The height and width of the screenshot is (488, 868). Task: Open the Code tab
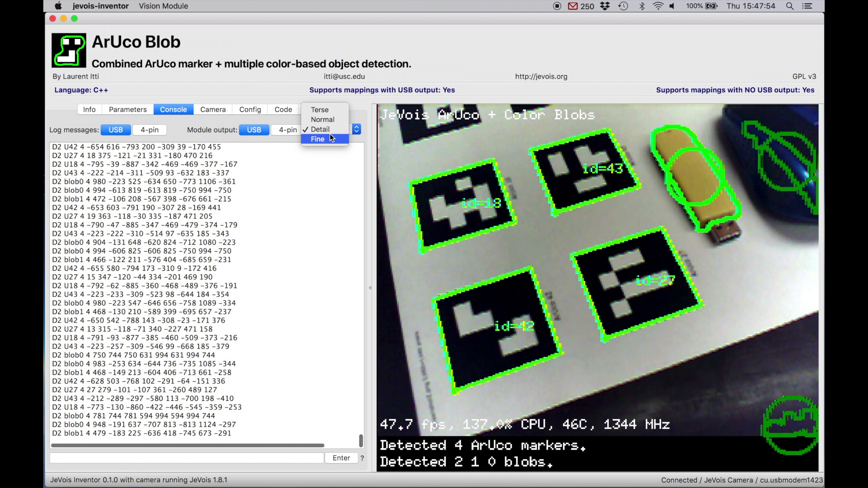point(283,109)
